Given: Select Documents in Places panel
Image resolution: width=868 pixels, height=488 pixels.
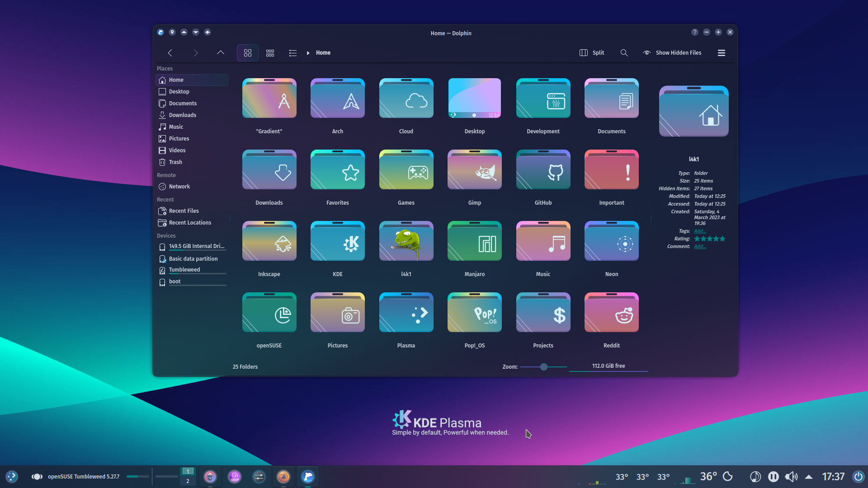Looking at the screenshot, I should point(192,103).
